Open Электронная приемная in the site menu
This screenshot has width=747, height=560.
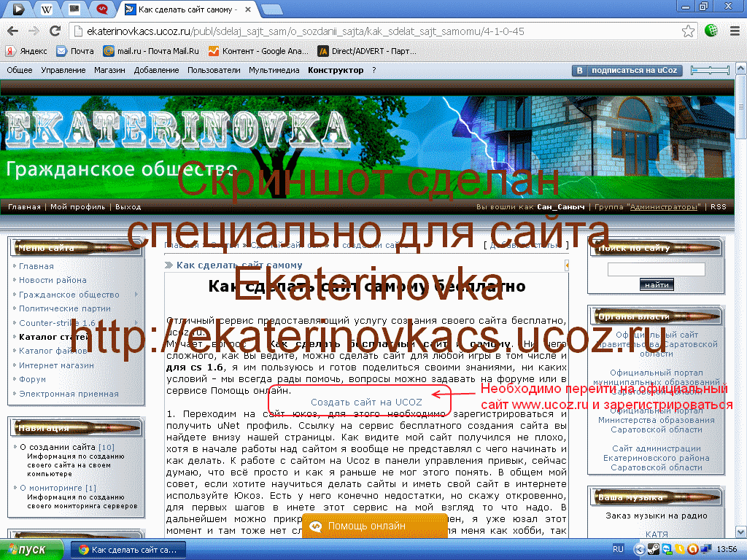(x=69, y=394)
